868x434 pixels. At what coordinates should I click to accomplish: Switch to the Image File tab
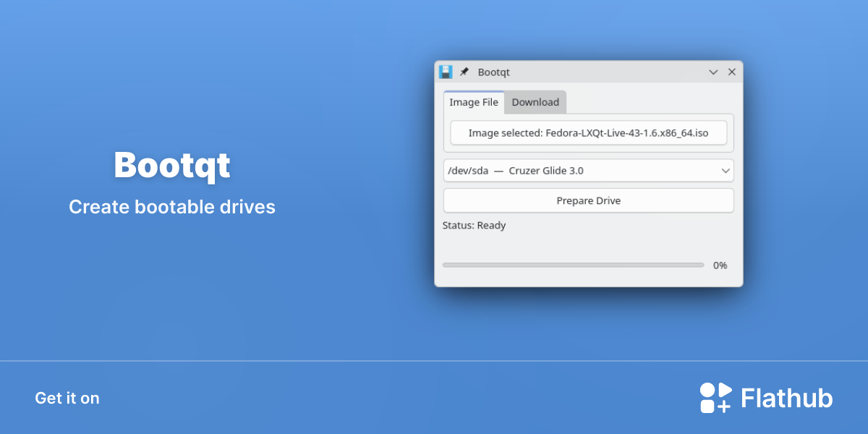[x=474, y=102]
